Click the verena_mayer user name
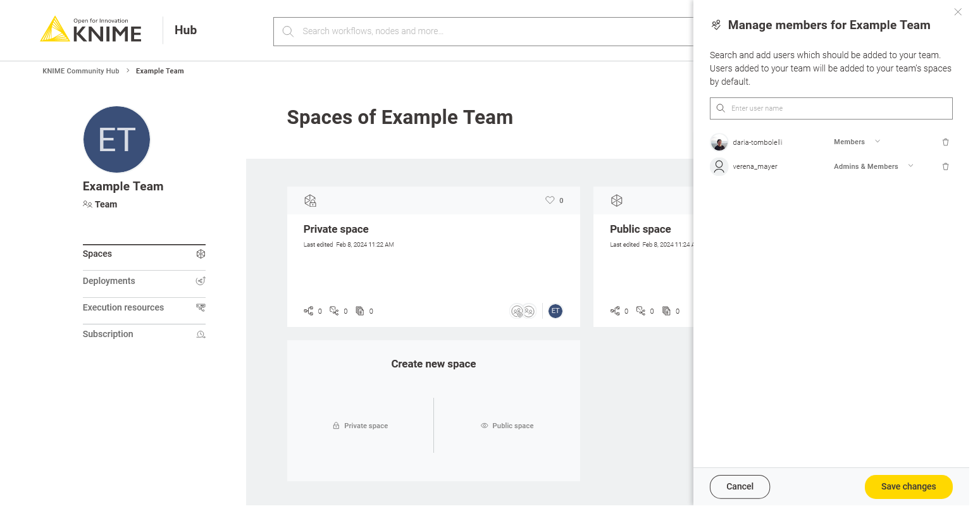The width and height of the screenshot is (980, 511). pos(755,166)
